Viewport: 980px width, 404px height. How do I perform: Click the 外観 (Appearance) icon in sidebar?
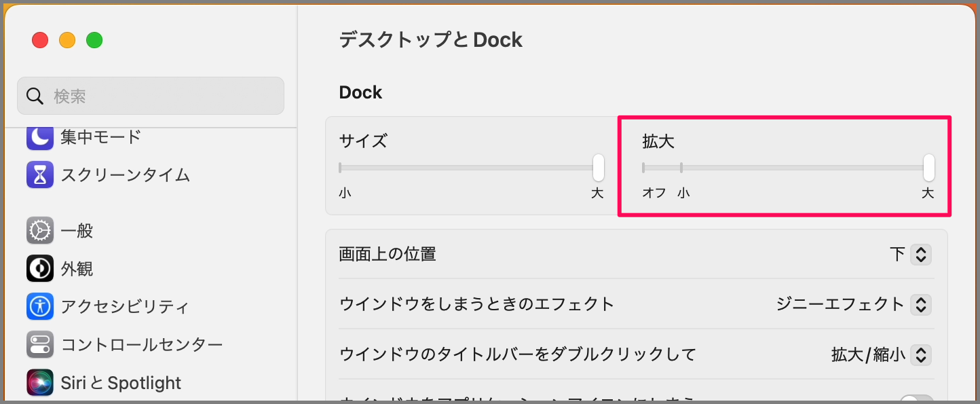tap(40, 268)
